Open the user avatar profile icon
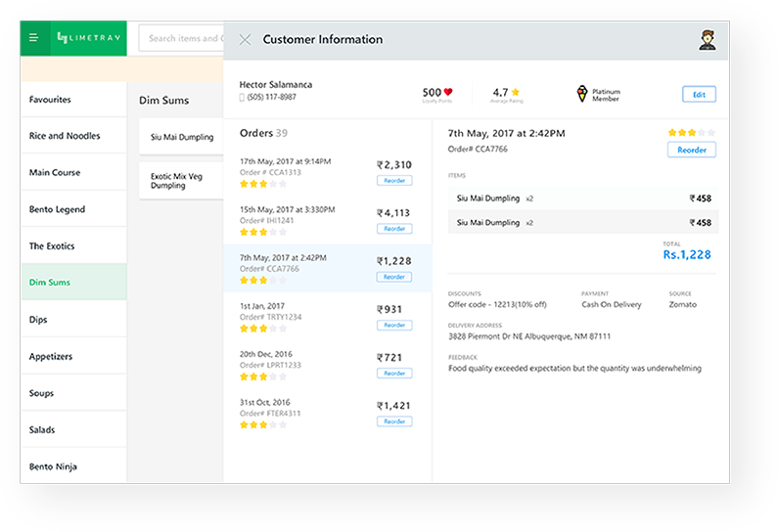 coord(707,40)
